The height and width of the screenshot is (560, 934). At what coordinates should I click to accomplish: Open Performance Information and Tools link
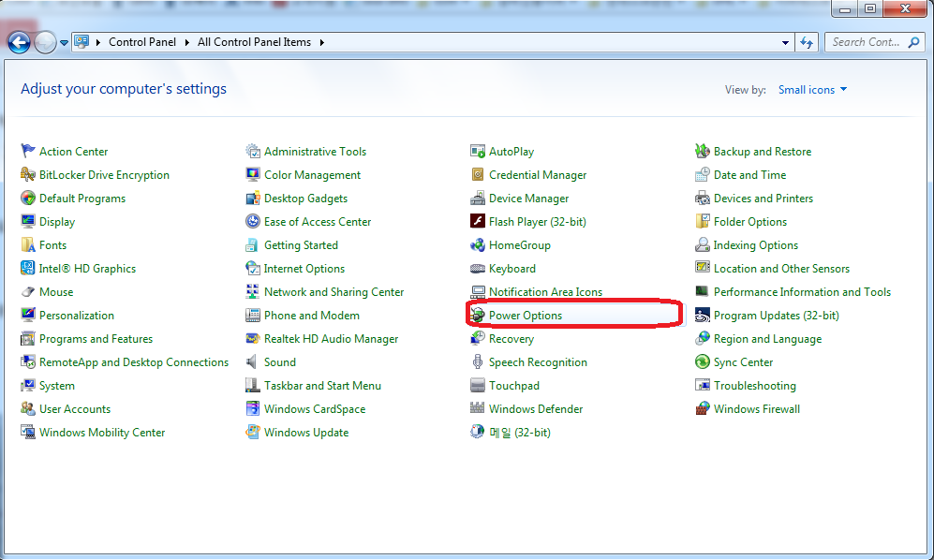pos(802,292)
